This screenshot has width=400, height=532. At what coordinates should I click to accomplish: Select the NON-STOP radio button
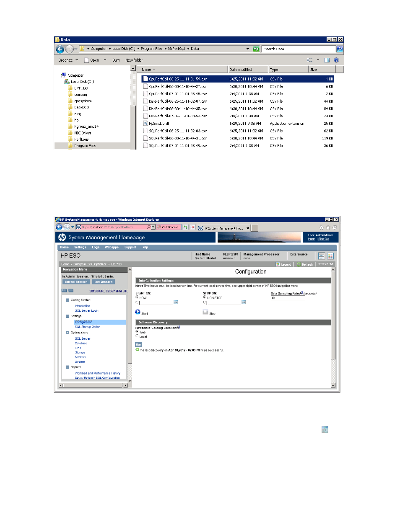[x=205, y=297]
